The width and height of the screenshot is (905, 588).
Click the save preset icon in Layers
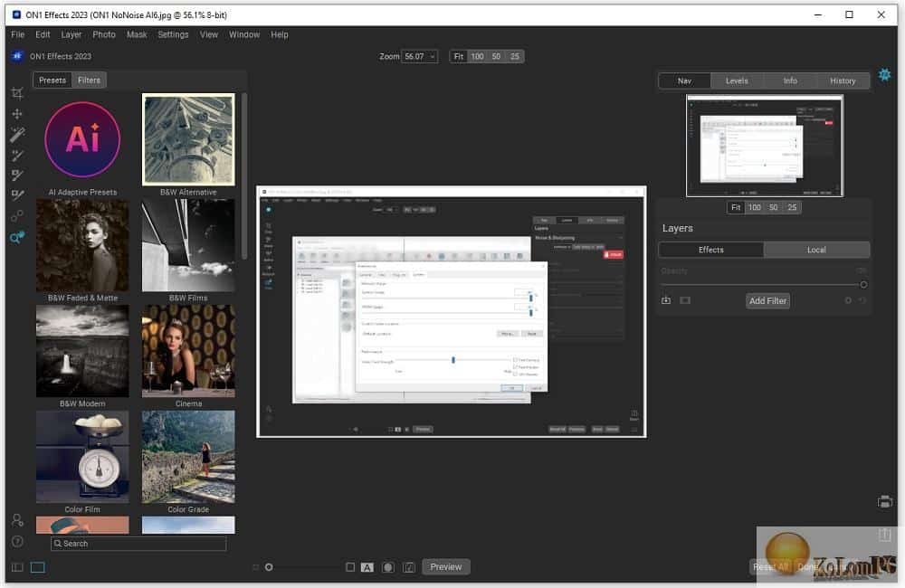click(666, 300)
